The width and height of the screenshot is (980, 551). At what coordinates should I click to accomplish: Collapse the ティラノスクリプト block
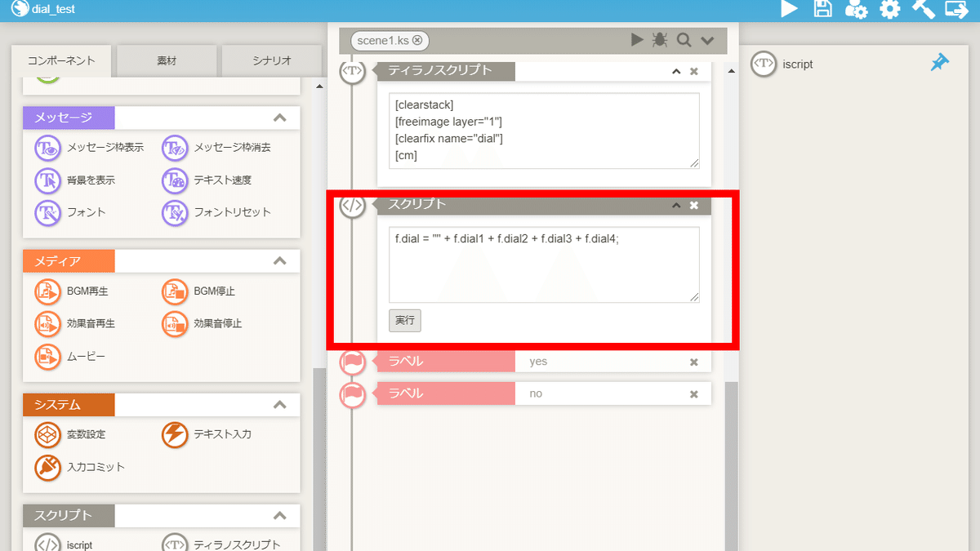click(676, 71)
